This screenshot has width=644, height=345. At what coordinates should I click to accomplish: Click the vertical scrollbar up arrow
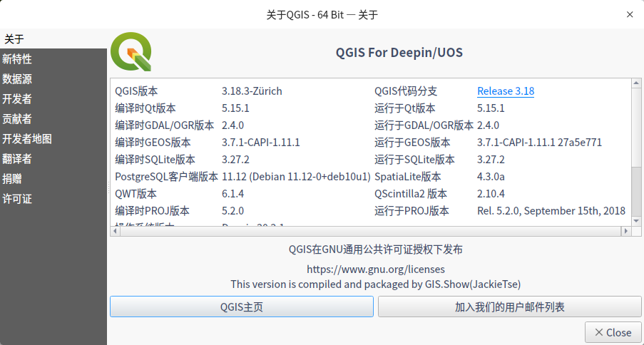click(636, 83)
